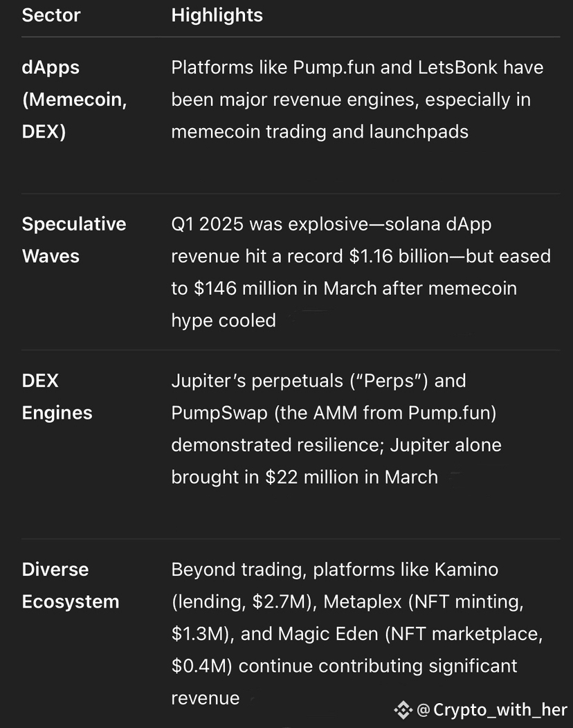Viewport: 573px width, 728px height.
Task: Select the Speculative Waves row label
Action: pyautogui.click(x=73, y=240)
